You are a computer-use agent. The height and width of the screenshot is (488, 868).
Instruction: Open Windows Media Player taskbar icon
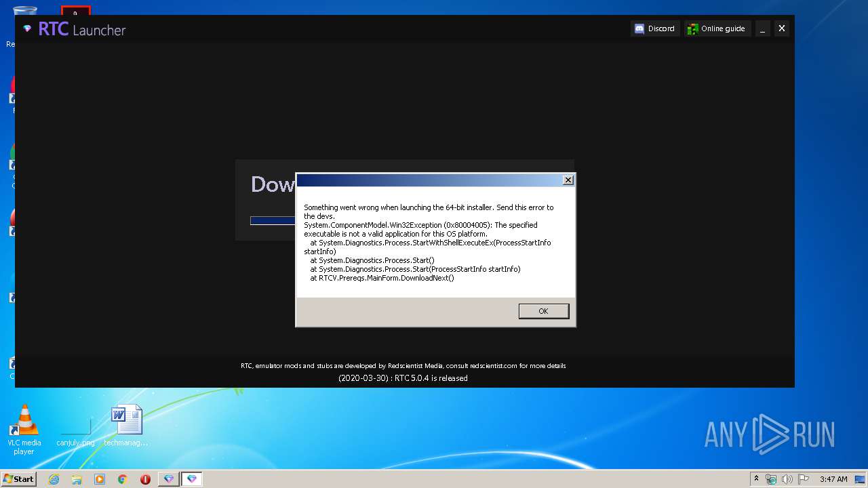(100, 479)
